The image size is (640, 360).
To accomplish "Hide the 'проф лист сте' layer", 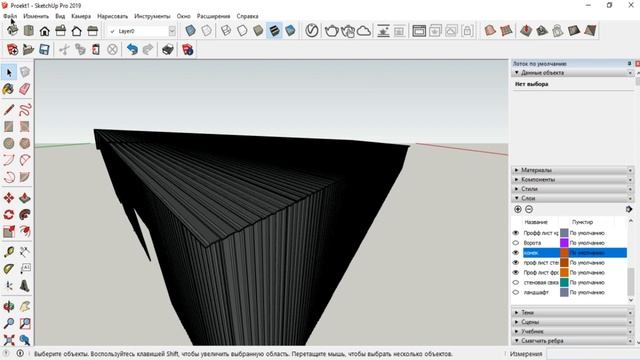I will [x=516, y=262].
